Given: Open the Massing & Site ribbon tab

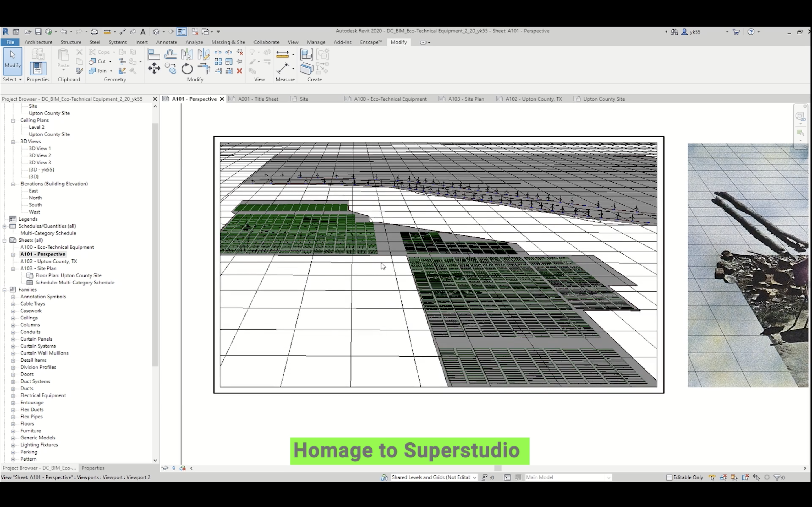Looking at the screenshot, I should click(x=228, y=42).
